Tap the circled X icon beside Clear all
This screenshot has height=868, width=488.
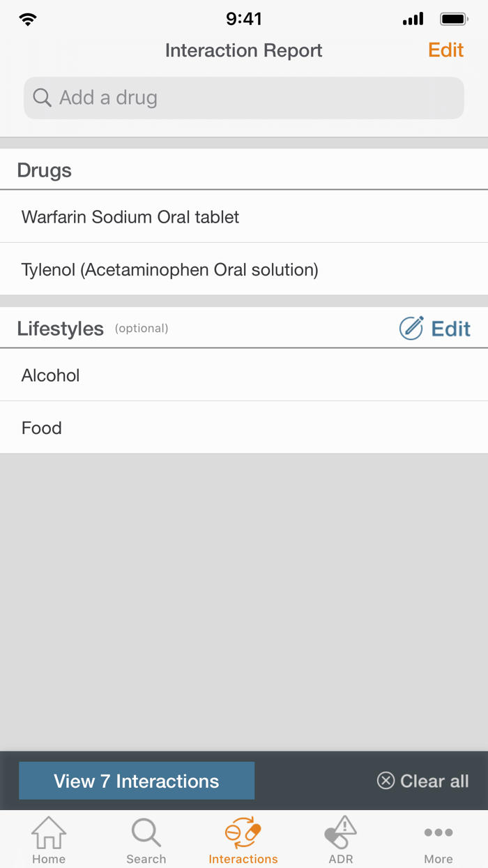(x=386, y=781)
